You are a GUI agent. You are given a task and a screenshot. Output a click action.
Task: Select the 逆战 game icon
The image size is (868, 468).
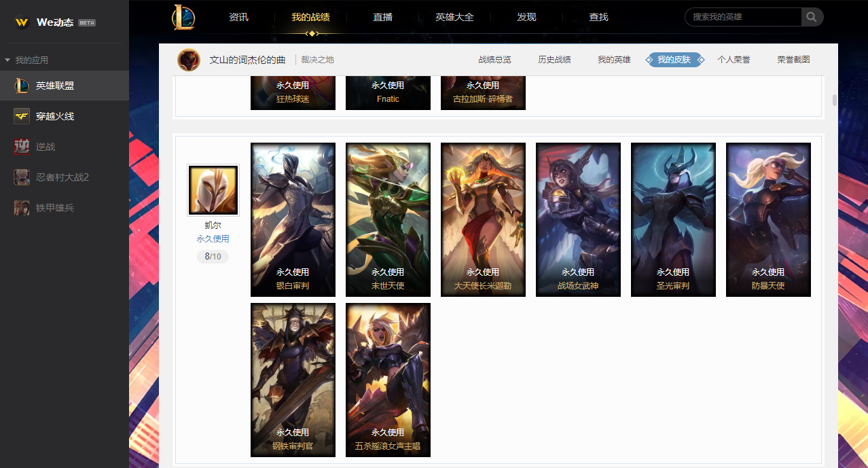22,147
